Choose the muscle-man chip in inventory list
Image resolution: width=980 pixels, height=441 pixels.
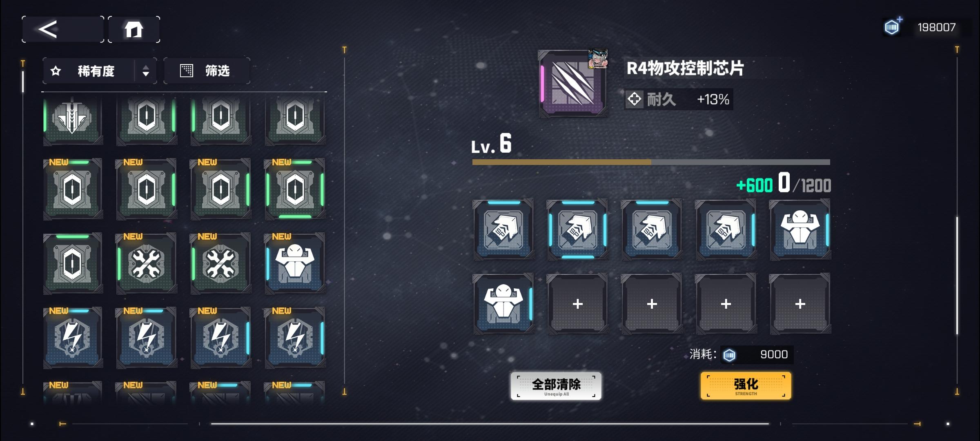[x=295, y=263]
